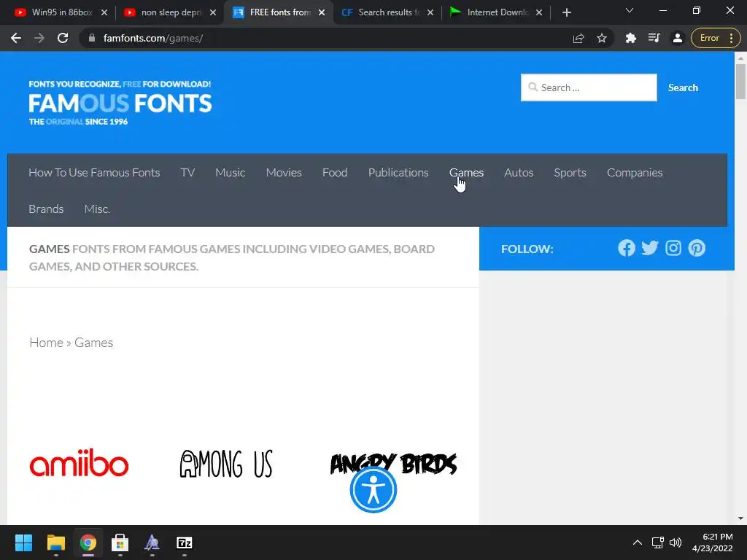Viewport: 747px width, 560px height.
Task: Follow on Pinterest icon
Action: 697,248
